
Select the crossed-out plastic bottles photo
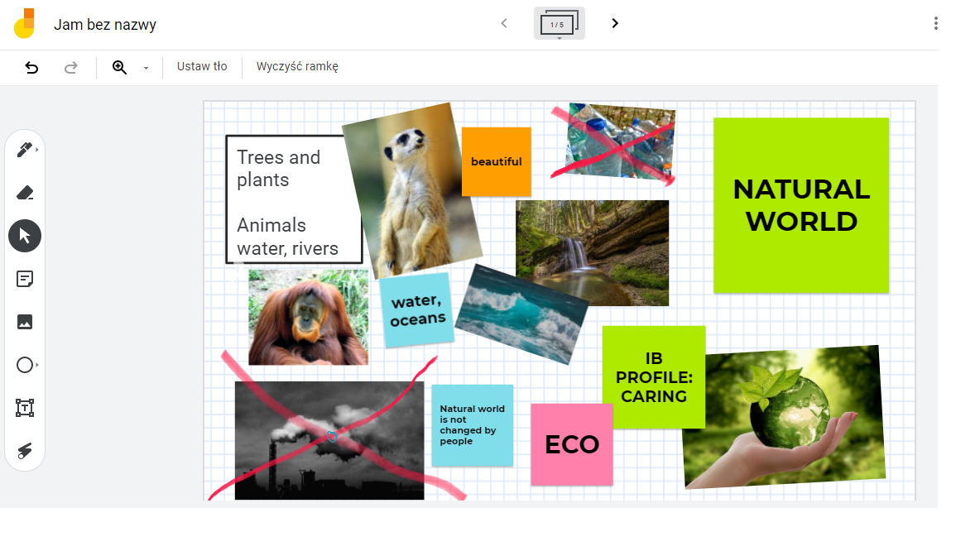619,142
